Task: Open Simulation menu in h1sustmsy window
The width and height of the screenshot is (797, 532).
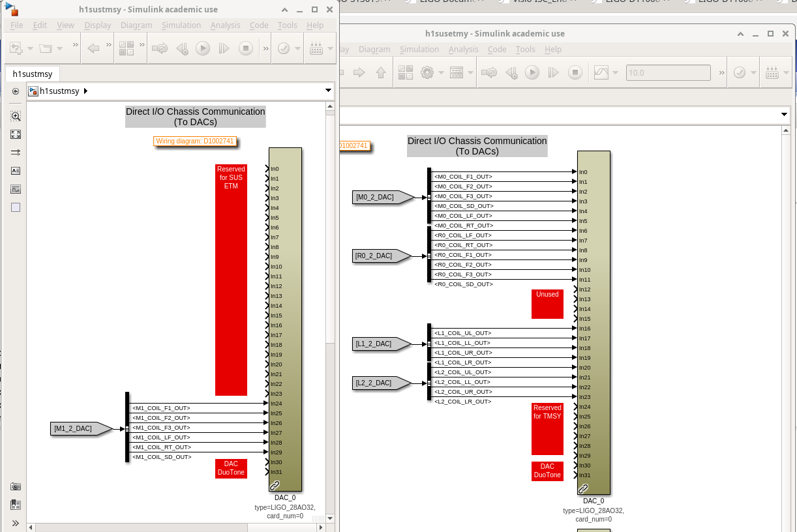Action: (x=181, y=25)
